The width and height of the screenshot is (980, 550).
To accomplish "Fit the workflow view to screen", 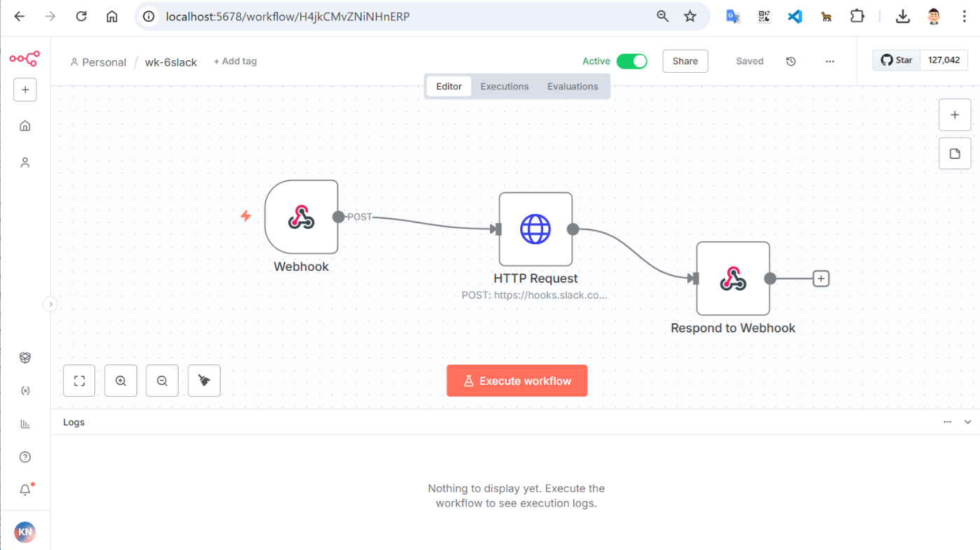I will pyautogui.click(x=79, y=381).
